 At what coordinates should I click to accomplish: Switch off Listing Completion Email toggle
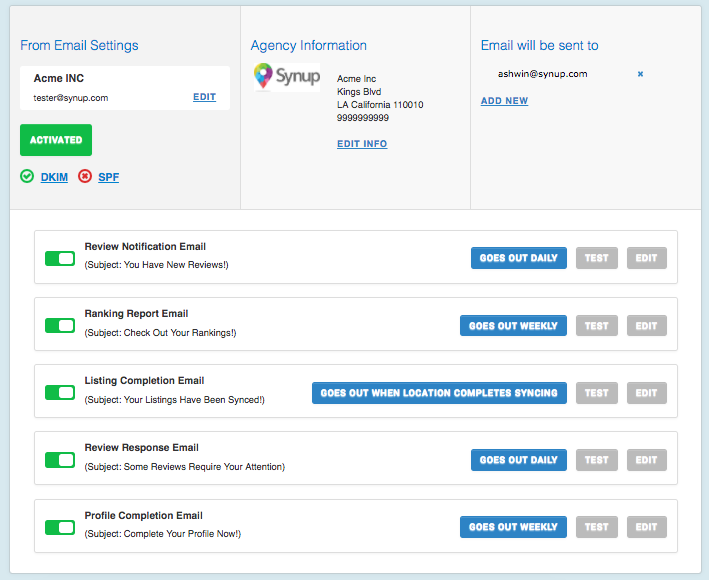click(60, 393)
